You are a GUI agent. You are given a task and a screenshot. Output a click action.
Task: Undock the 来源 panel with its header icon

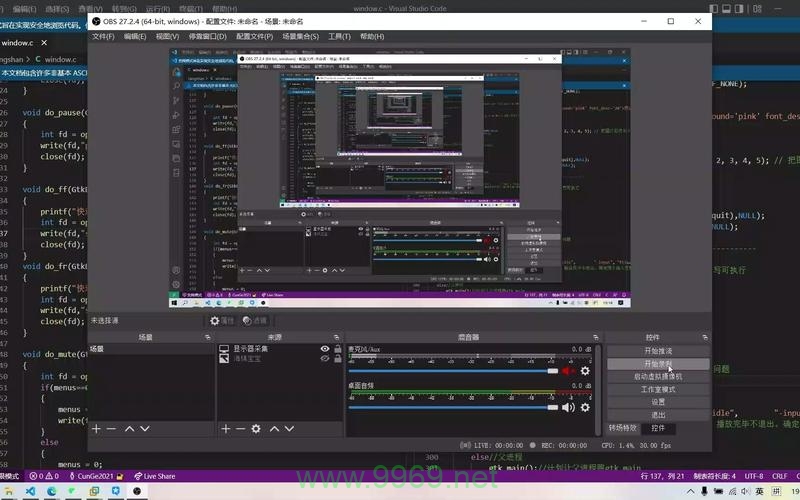336,337
